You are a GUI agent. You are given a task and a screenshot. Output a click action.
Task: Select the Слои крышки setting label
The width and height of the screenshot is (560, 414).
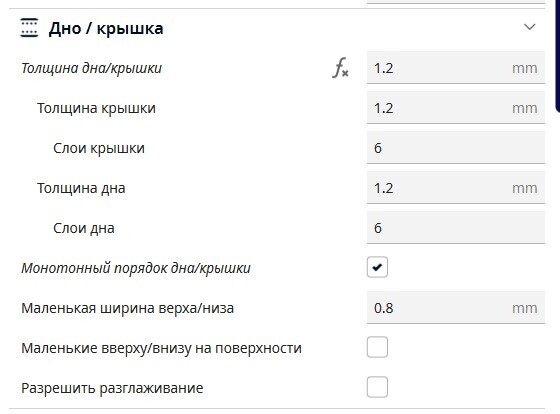(x=99, y=148)
